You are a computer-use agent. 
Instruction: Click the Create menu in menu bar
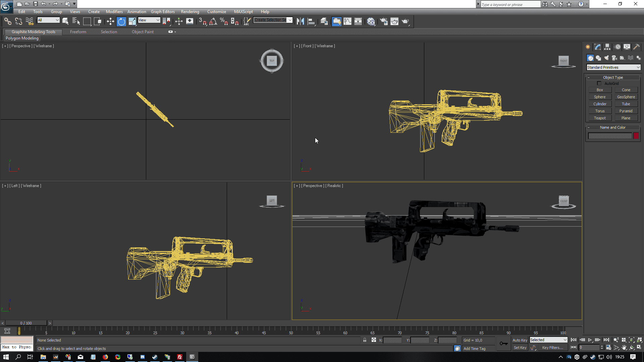[94, 12]
